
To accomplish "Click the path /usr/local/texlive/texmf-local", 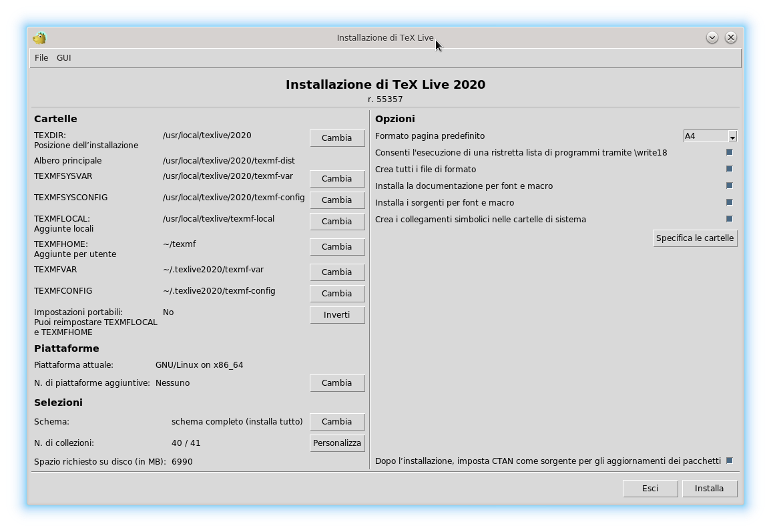I will pos(218,219).
